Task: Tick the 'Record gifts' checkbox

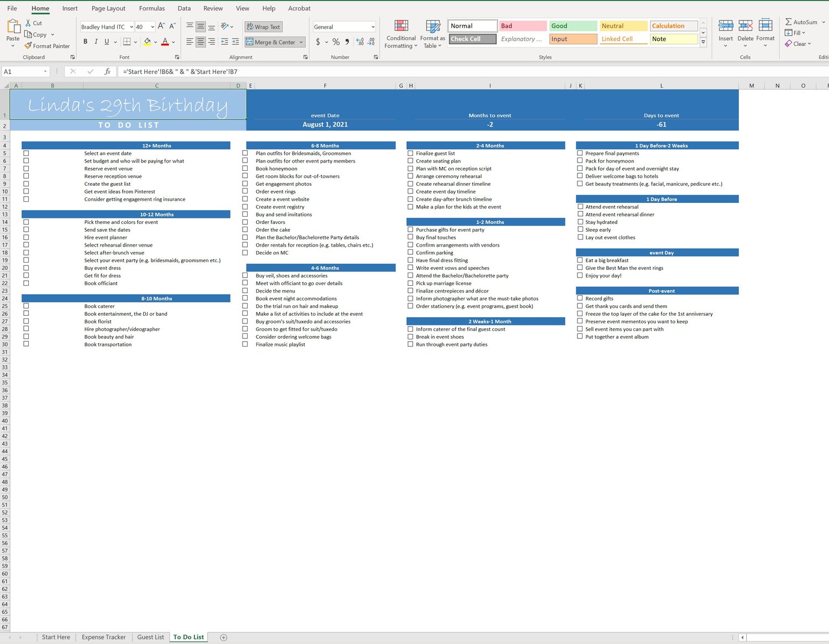Action: coord(580,298)
